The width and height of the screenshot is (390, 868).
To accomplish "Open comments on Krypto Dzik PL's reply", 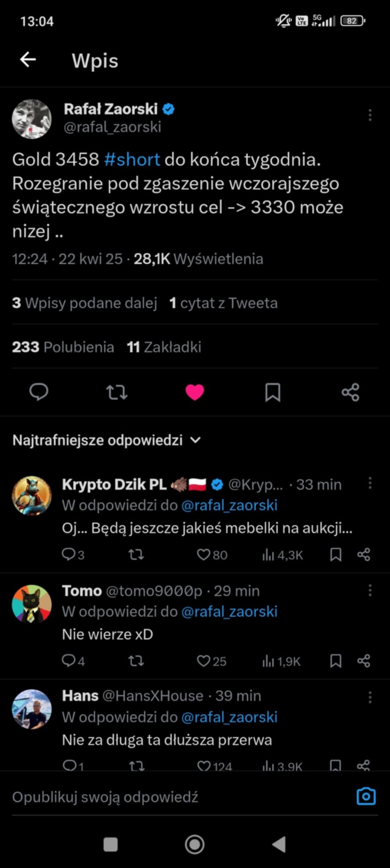I will [x=73, y=554].
